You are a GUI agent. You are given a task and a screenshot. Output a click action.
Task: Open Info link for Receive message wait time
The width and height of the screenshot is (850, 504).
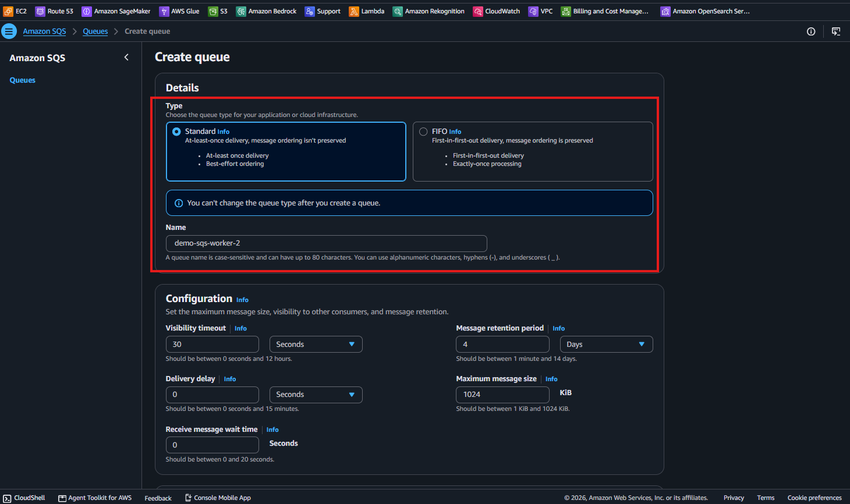click(272, 430)
